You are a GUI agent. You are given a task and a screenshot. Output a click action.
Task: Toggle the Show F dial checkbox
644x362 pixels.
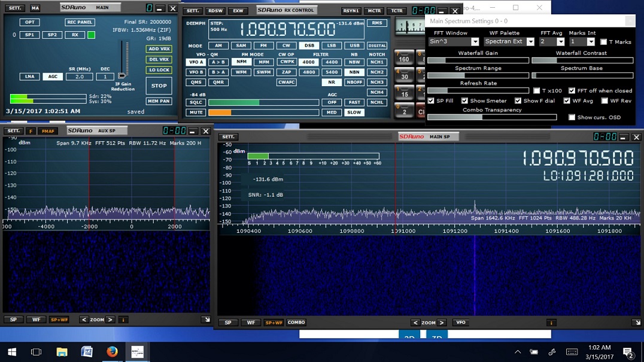point(518,101)
